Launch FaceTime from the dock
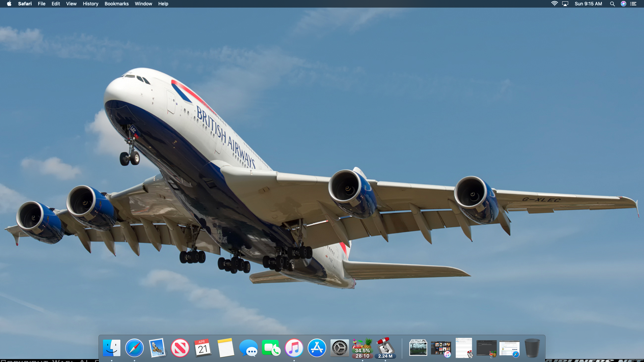The height and width of the screenshot is (362, 644). tap(271, 348)
